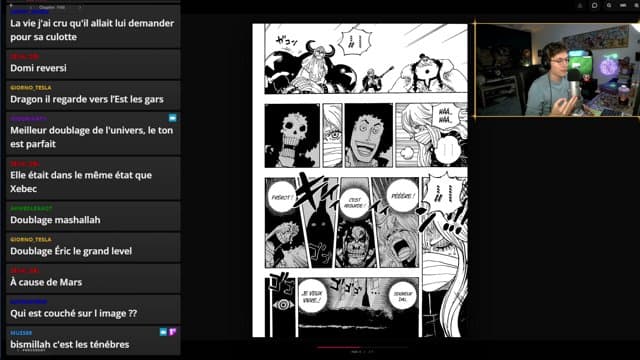Select message 'bismillah c'est les ténèbres'
The height and width of the screenshot is (360, 640).
(93, 341)
